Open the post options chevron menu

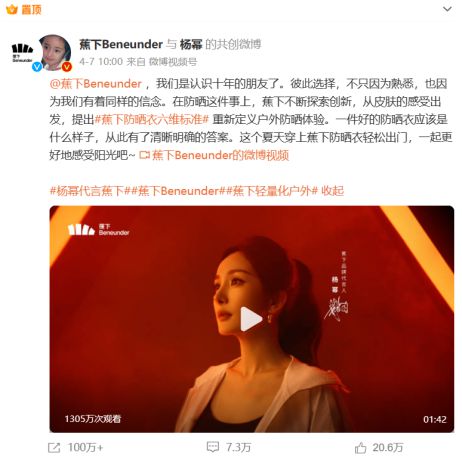coord(447,9)
